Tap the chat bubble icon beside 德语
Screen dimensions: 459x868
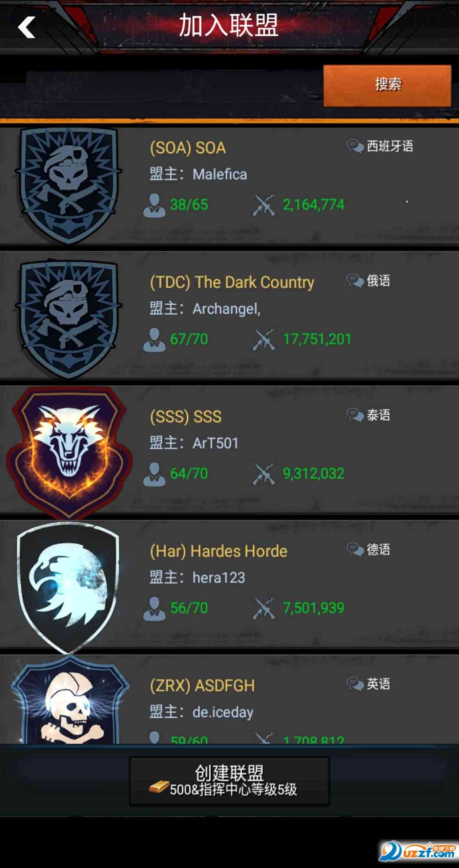355,550
